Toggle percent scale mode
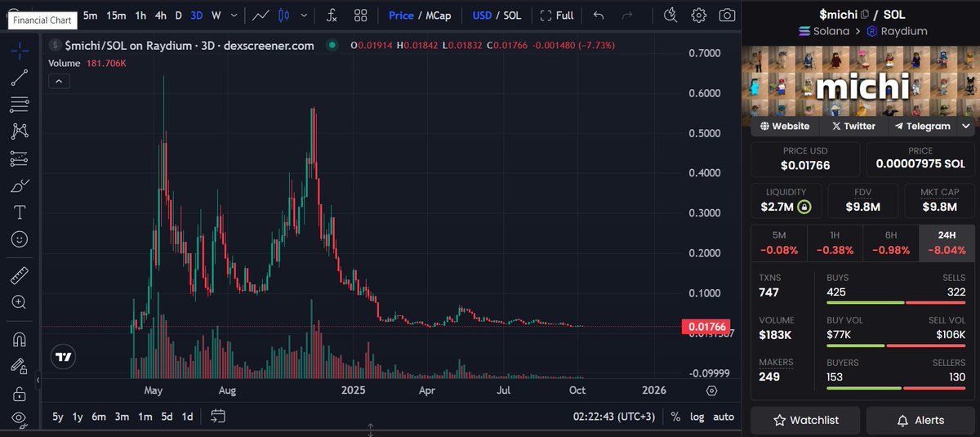This screenshot has width=980, height=437. (675, 417)
